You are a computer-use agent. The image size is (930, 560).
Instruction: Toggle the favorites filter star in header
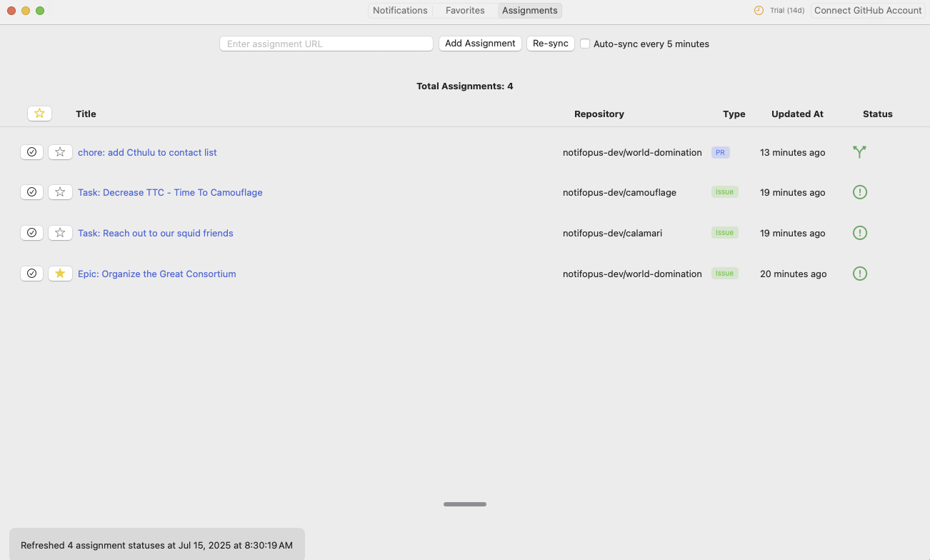[x=39, y=114]
